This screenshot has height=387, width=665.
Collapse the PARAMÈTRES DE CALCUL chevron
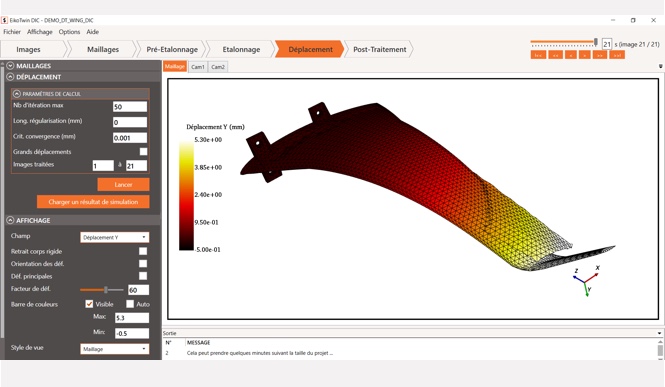pos(17,94)
